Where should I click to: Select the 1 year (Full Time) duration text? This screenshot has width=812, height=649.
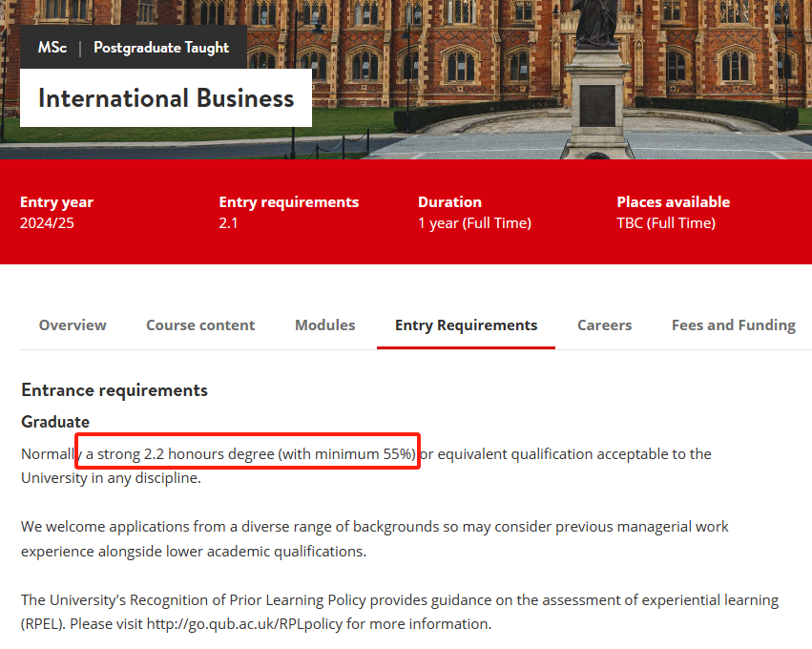point(474,223)
